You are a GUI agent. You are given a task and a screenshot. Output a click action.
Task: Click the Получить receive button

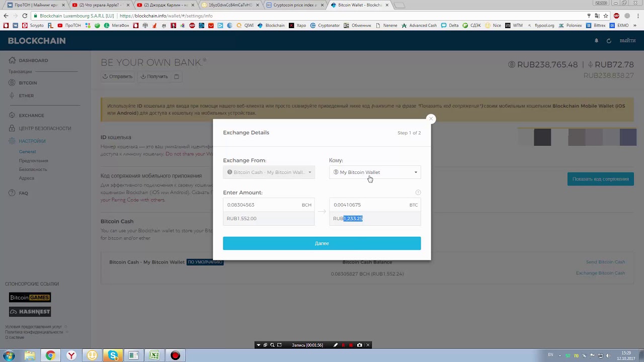(154, 76)
